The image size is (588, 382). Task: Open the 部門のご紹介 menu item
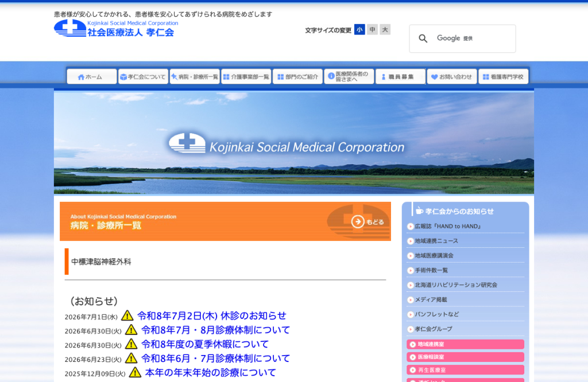coord(297,76)
